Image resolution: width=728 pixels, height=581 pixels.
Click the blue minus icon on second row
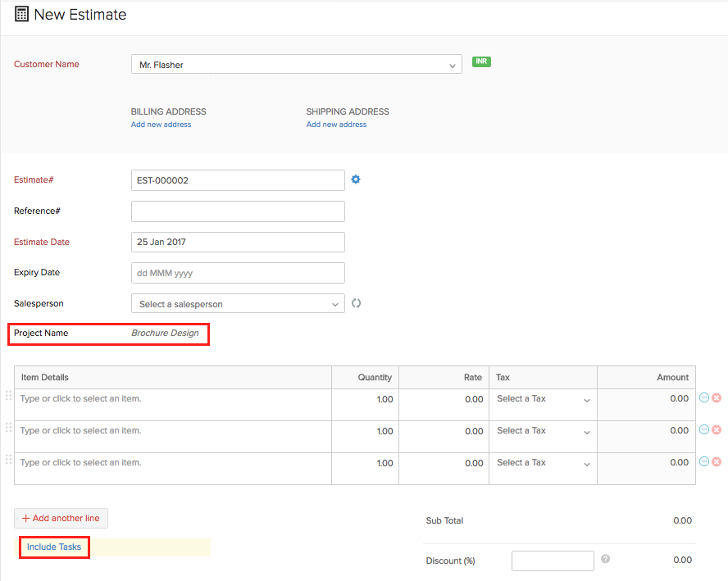point(704,429)
